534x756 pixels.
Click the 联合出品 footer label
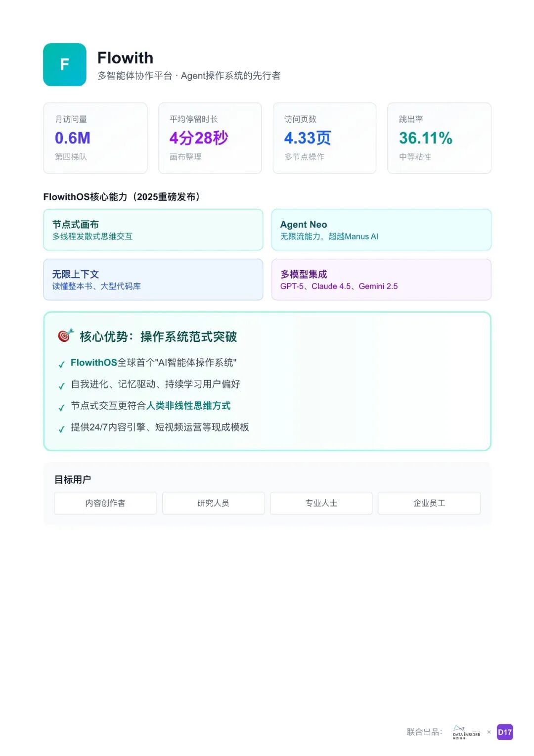click(425, 732)
